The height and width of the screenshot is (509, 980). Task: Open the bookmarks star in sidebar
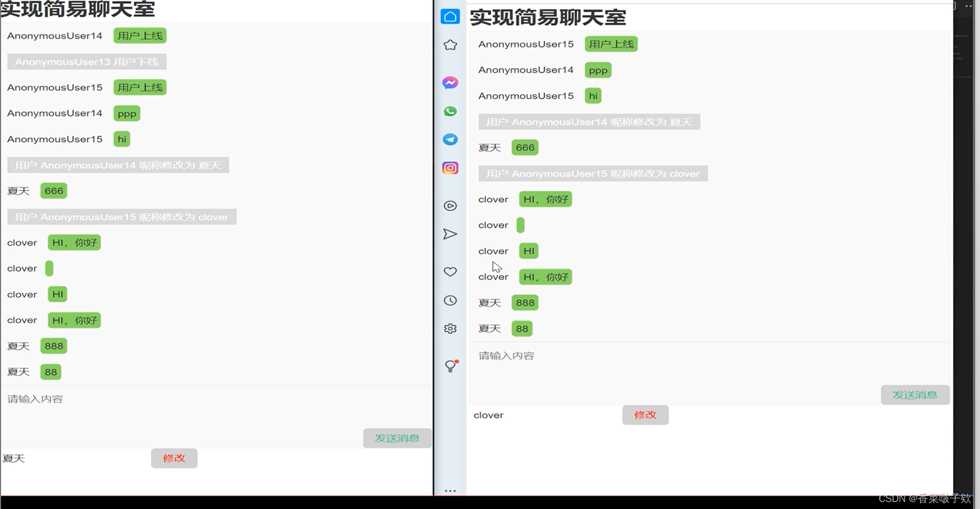[450, 45]
